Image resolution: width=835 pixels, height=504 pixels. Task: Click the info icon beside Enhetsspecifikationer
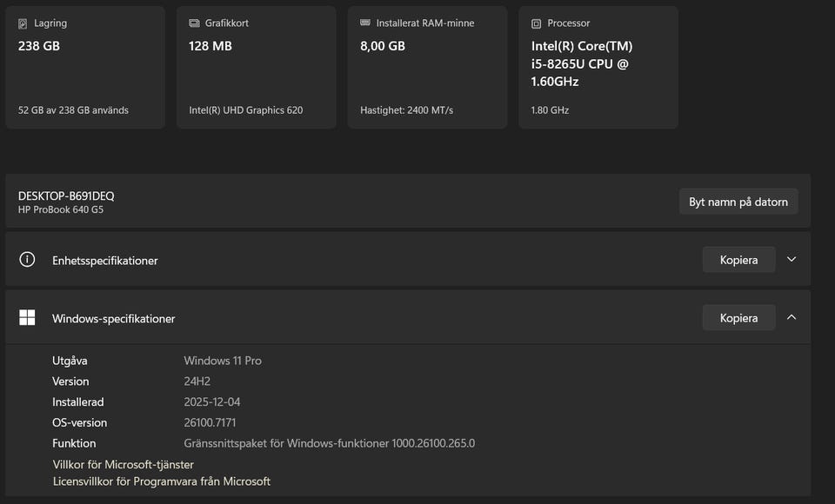[27, 259]
